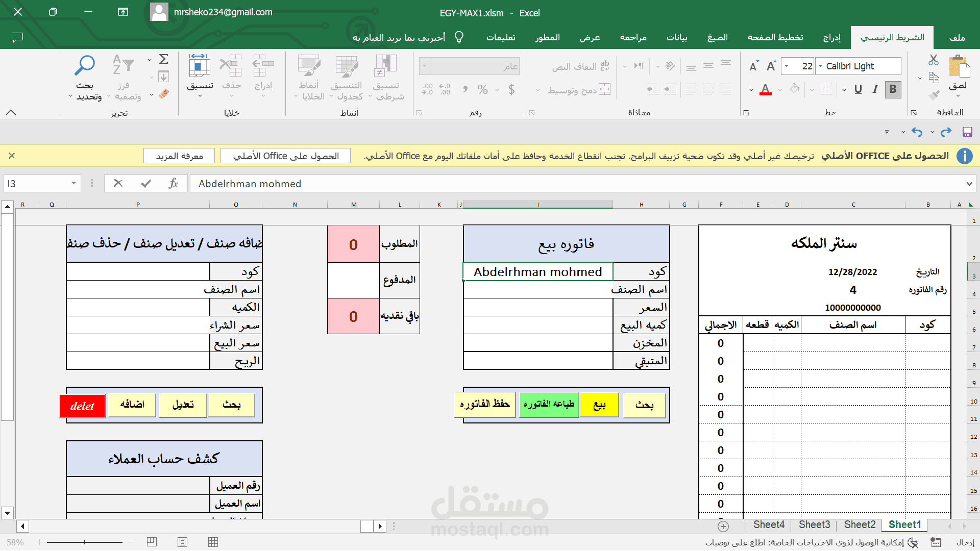The height and width of the screenshot is (551, 980).
Task: Open Conditional Formatting icon
Action: click(386, 66)
